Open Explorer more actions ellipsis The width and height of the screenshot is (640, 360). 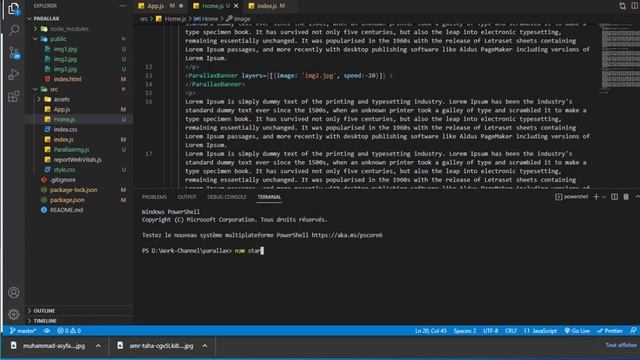point(122,6)
